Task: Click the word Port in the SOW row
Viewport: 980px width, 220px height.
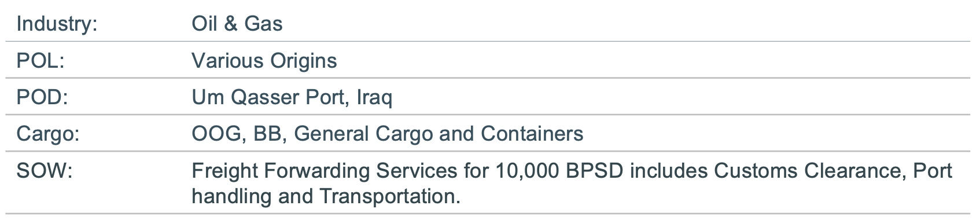Action: coord(933,171)
